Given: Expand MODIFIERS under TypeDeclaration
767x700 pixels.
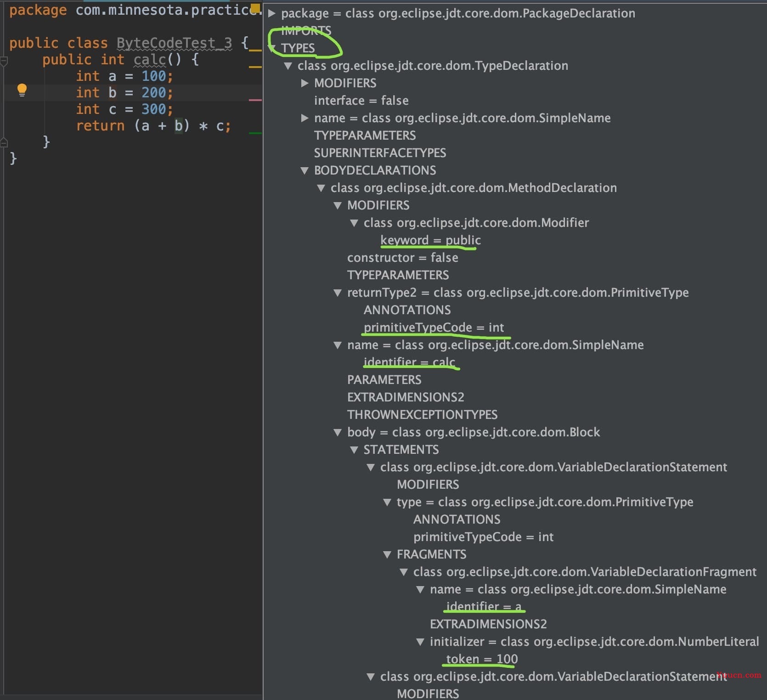Looking at the screenshot, I should click(x=305, y=83).
